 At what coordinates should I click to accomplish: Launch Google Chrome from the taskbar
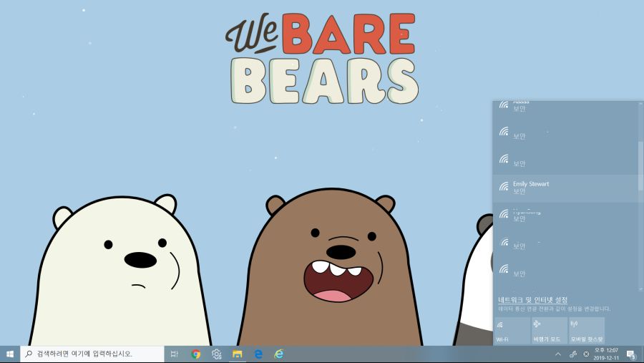(x=196, y=354)
